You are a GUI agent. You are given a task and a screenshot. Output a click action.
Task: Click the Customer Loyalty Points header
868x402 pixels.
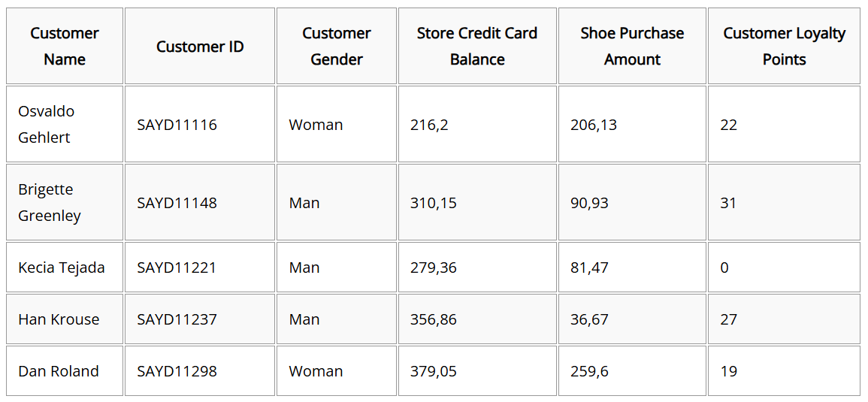784,46
